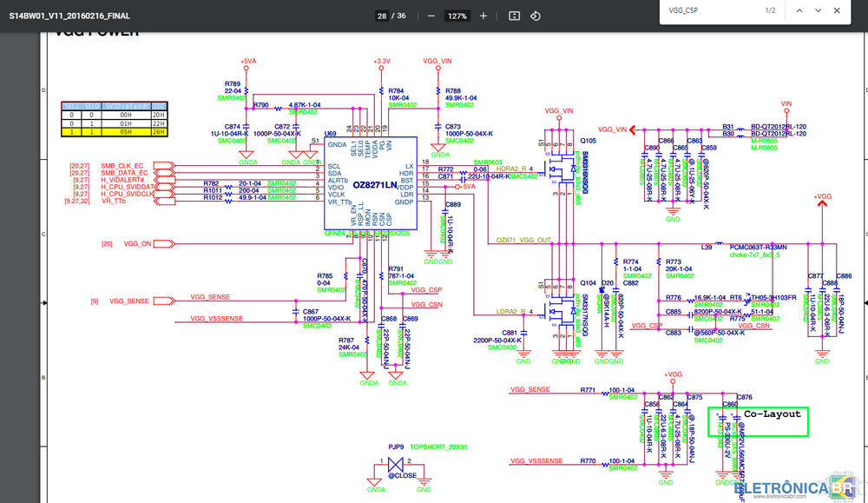Close the find bar
Viewport: 868px width, 503px height.
coord(837,10)
